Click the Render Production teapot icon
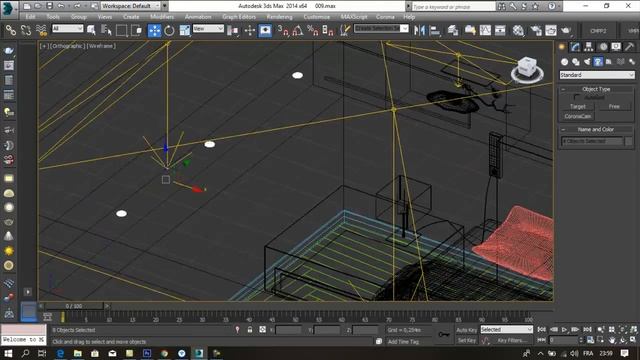The image size is (640, 360). pyautogui.click(x=566, y=30)
